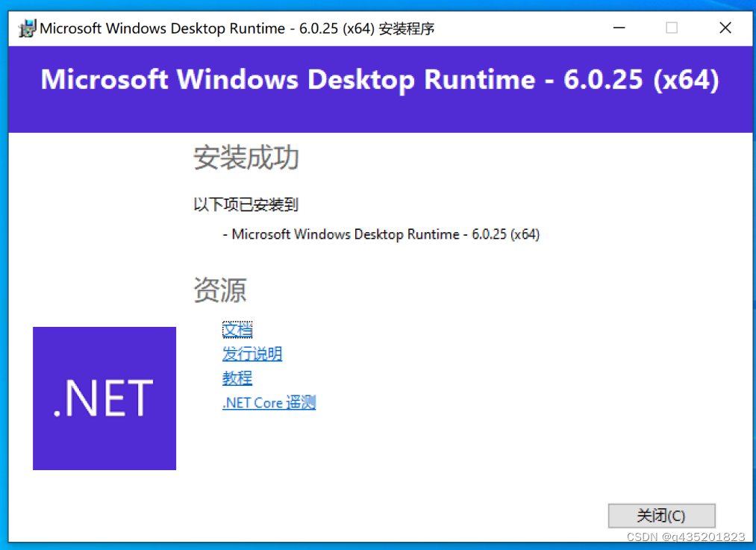Click the installer icon in the title bar

(x=27, y=28)
